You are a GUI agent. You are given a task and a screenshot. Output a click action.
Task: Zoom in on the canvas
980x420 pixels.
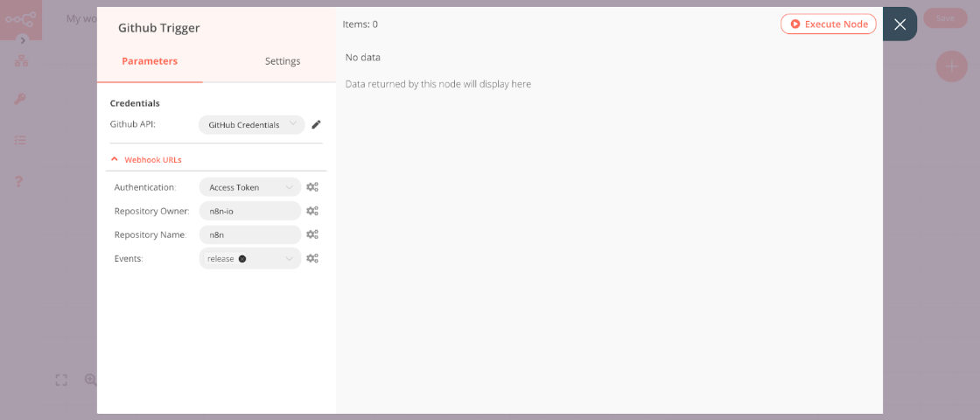91,380
